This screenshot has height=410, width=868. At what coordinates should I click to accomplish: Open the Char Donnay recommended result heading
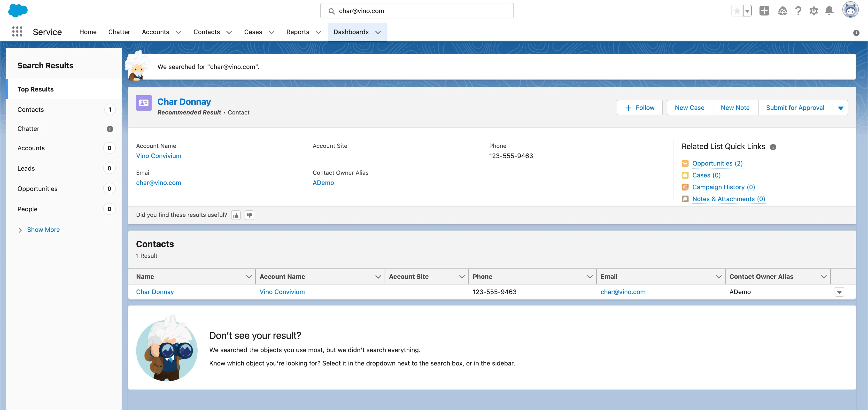point(184,102)
